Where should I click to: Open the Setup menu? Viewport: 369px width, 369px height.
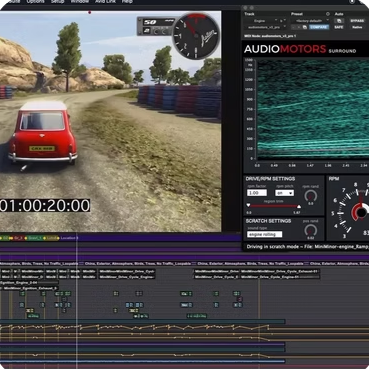(x=58, y=2)
